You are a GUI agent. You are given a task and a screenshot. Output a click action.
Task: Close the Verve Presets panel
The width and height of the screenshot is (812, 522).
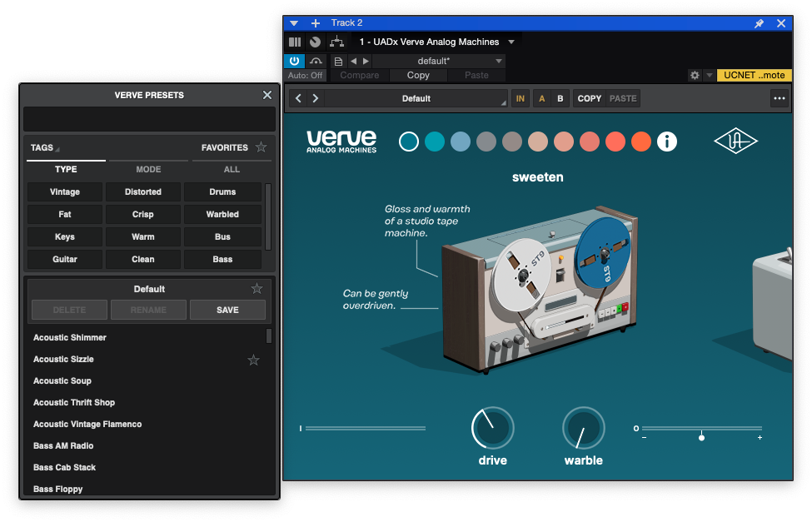(x=267, y=95)
